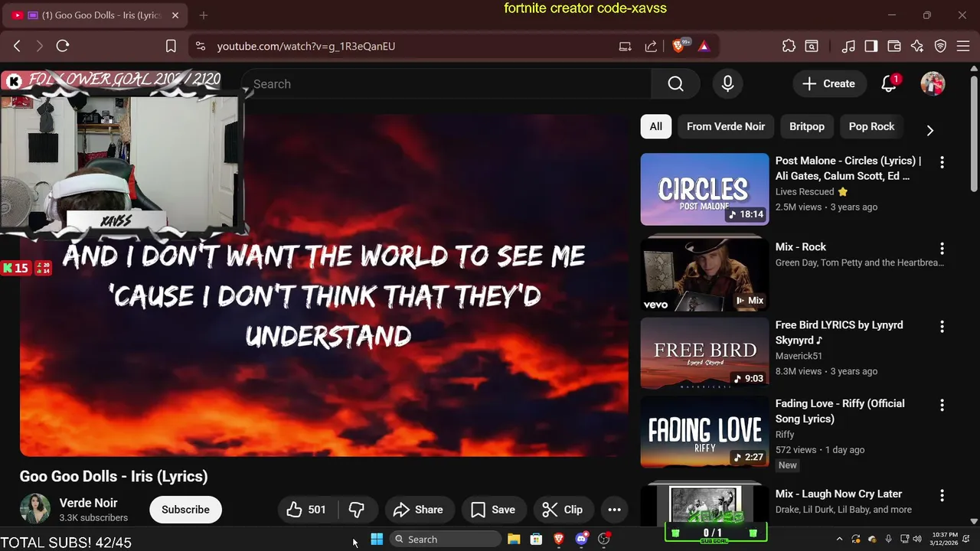The image size is (980, 551).
Task: Open Microsoft Store from the taskbar
Action: (x=536, y=540)
